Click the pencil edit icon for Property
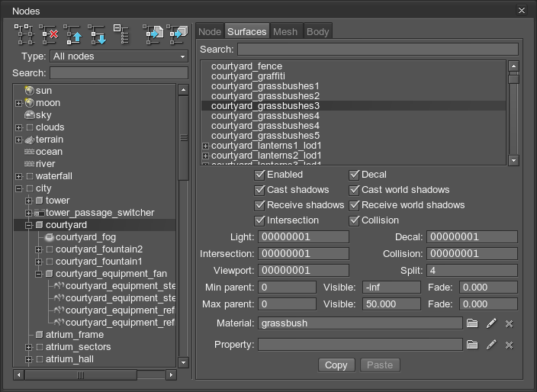537x392 pixels. (x=491, y=345)
